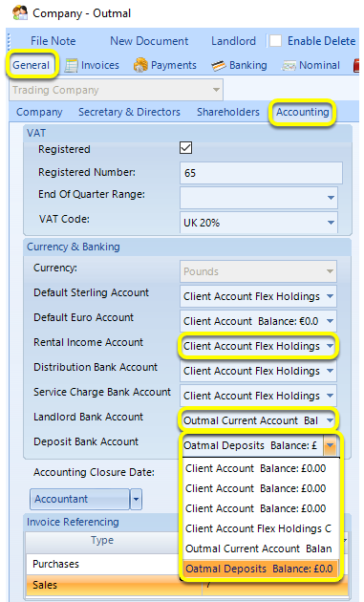Open the Rental Income Account dropdown

click(x=330, y=346)
